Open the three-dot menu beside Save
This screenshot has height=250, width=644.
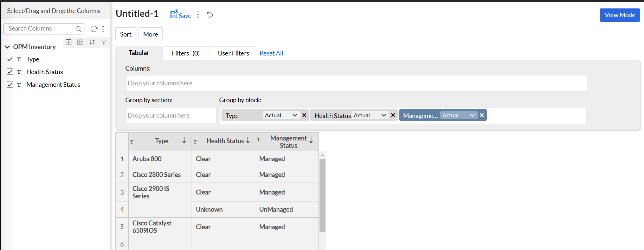pyautogui.click(x=198, y=14)
